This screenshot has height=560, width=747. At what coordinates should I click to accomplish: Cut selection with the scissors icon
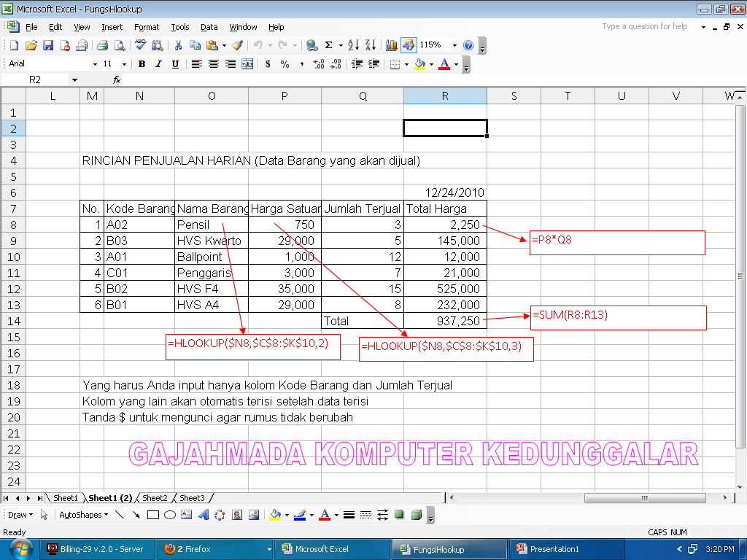point(178,45)
